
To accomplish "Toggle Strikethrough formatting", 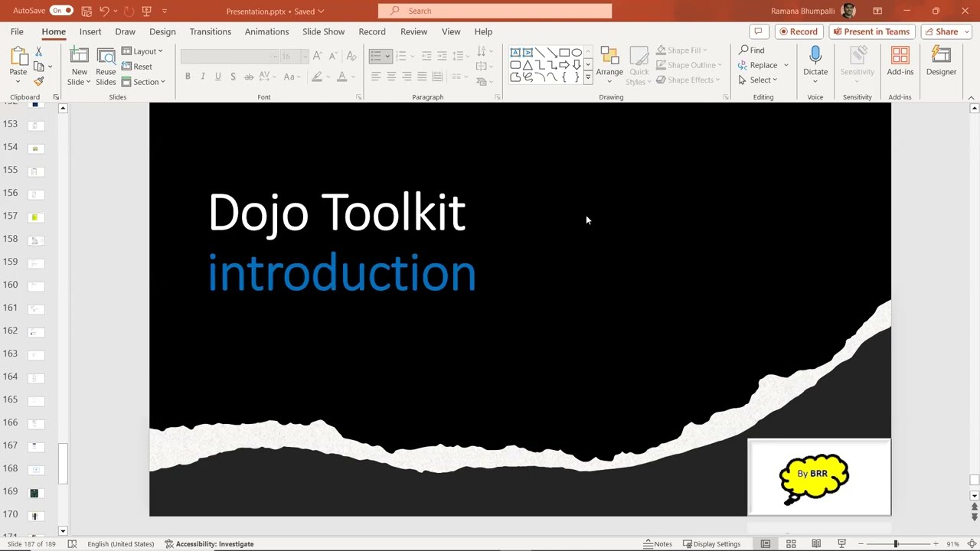I will [x=249, y=77].
